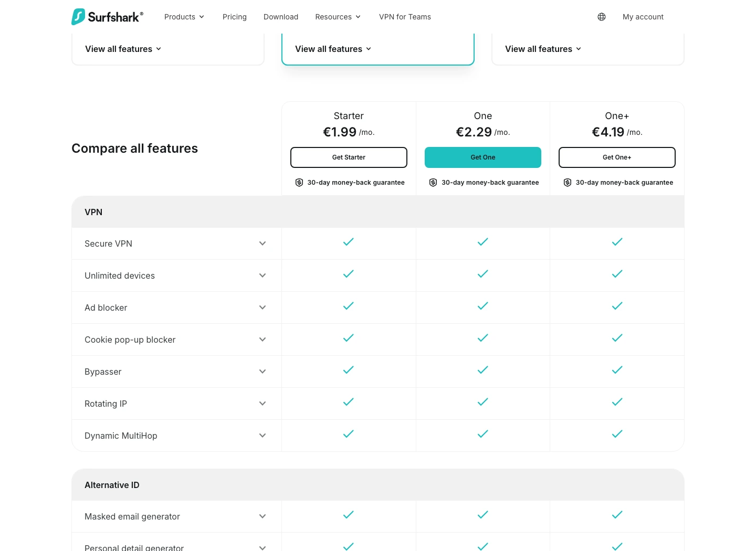Click Starter checkmark for Cookie pop-up blocker
Viewport: 756px width, 551px height.
click(349, 338)
